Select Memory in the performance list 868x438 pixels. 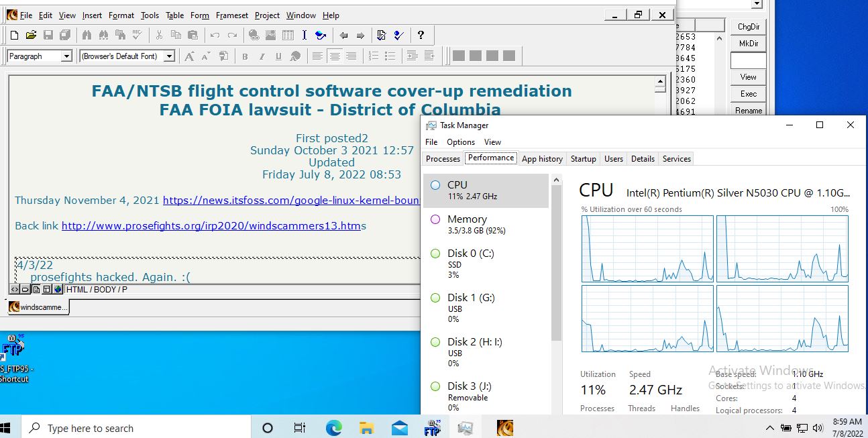click(486, 225)
